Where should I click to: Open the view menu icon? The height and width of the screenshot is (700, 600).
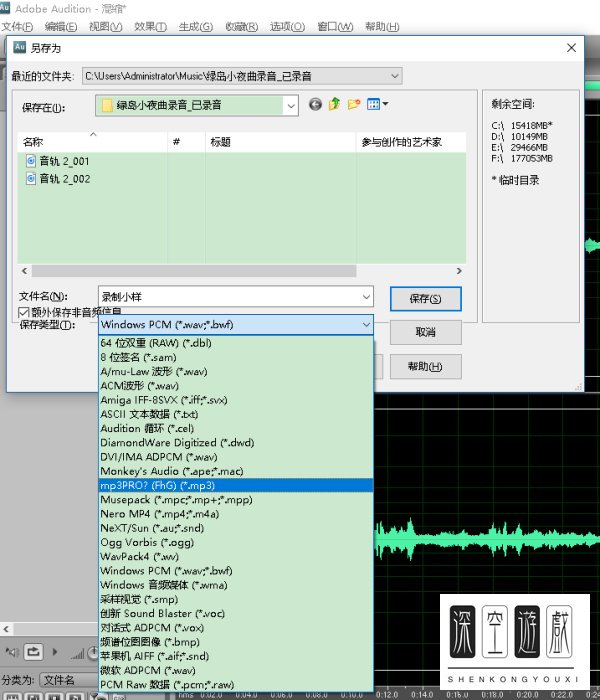(377, 104)
